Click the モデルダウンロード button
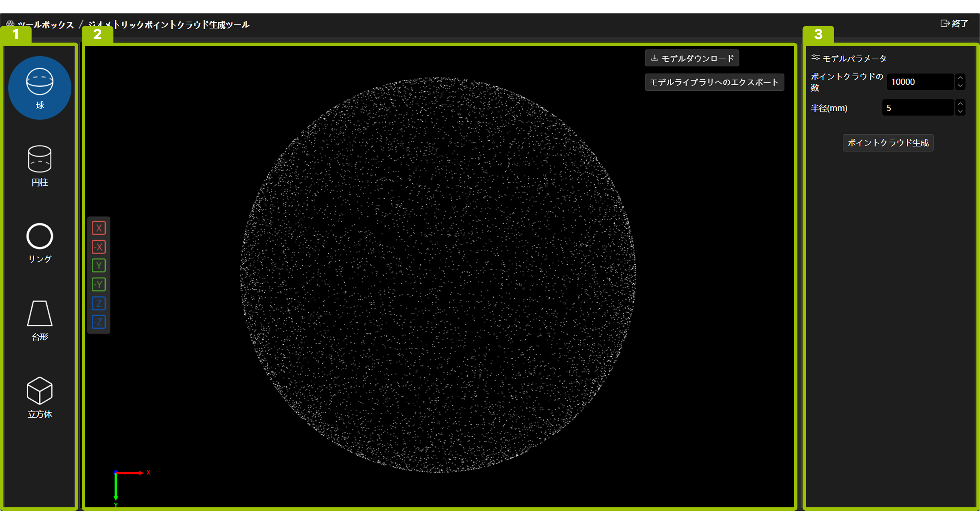This screenshot has height=520, width=980. click(692, 59)
